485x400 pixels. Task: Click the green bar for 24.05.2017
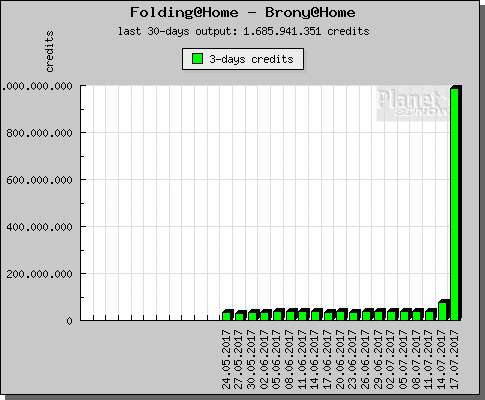[226, 316]
